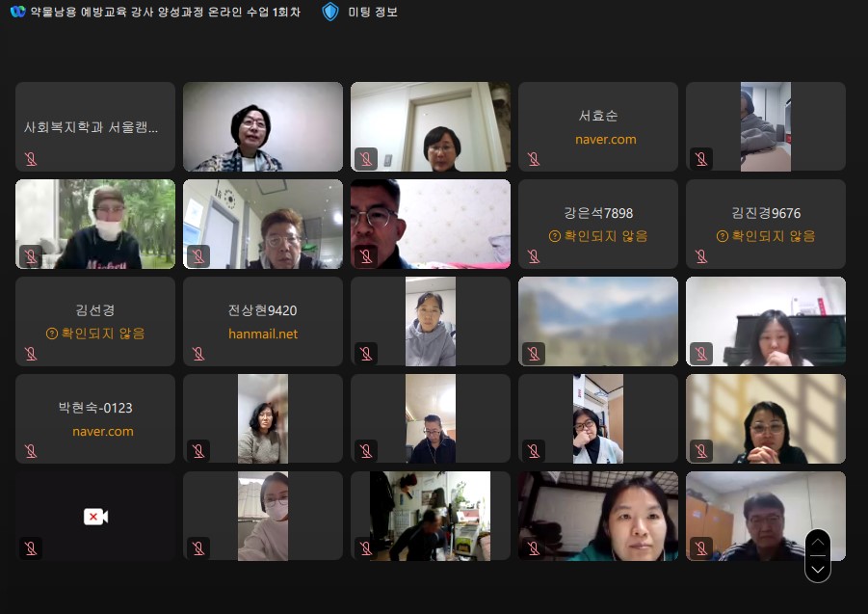Viewport: 868px width, 614px height.
Task: Click the muted mic icon on 서효순 tile
Action: tap(534, 159)
